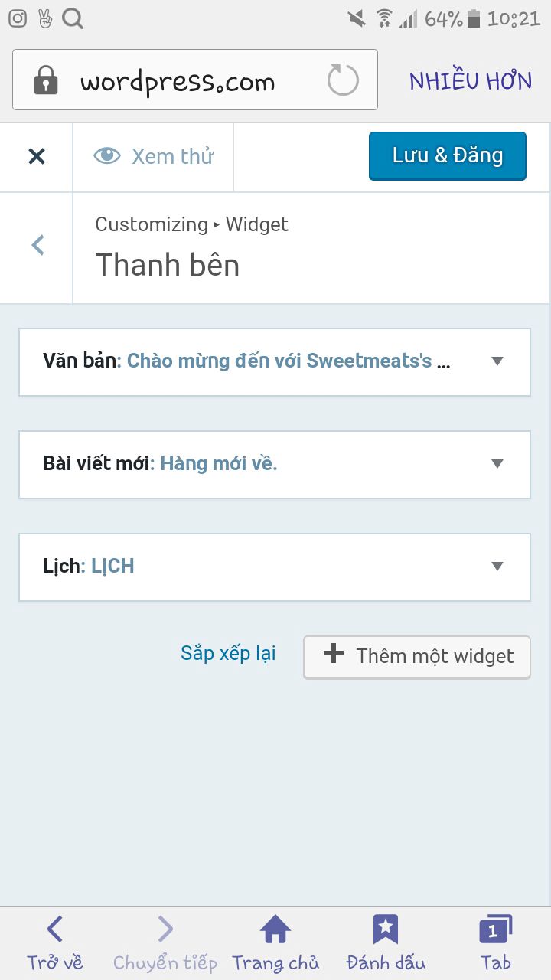Close the customizer with the X icon

37,156
